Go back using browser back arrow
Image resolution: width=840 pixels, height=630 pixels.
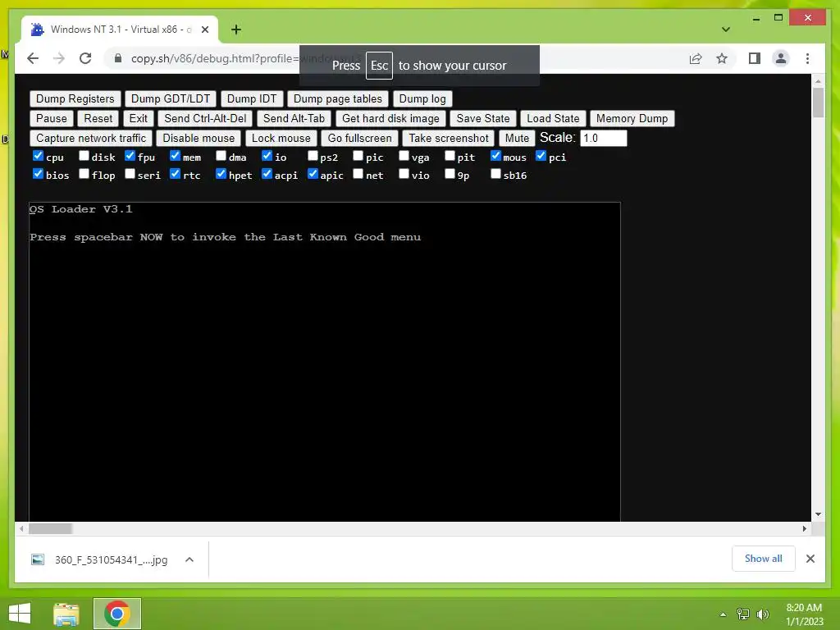(33, 58)
